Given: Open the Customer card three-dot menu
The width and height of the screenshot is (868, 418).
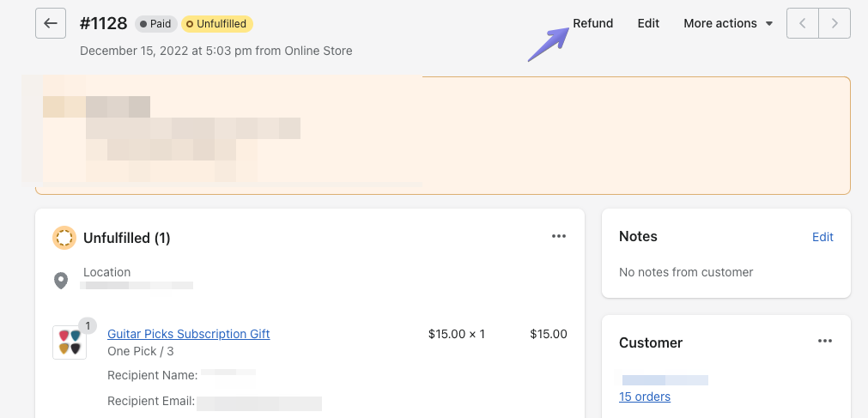Looking at the screenshot, I should 825,341.
